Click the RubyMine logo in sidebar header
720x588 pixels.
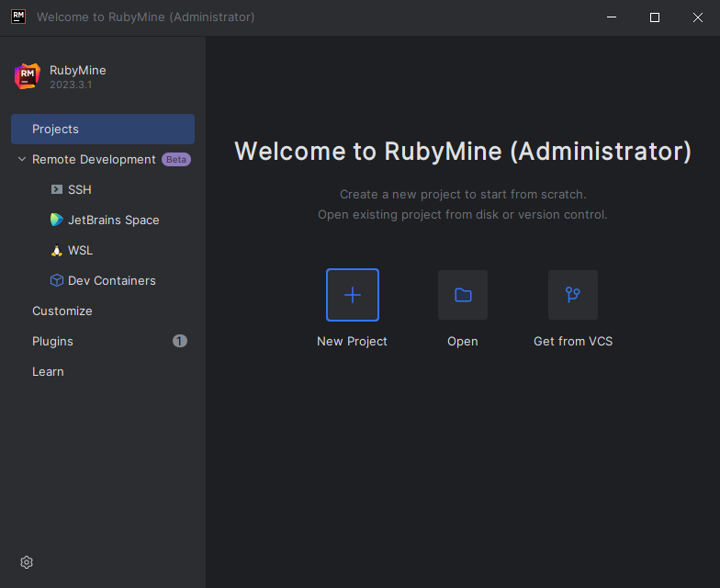[28, 76]
